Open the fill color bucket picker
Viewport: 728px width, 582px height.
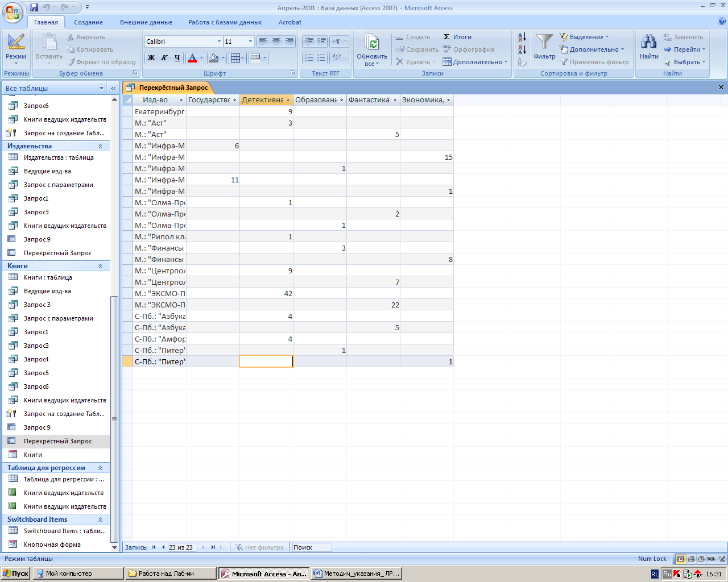[217, 57]
